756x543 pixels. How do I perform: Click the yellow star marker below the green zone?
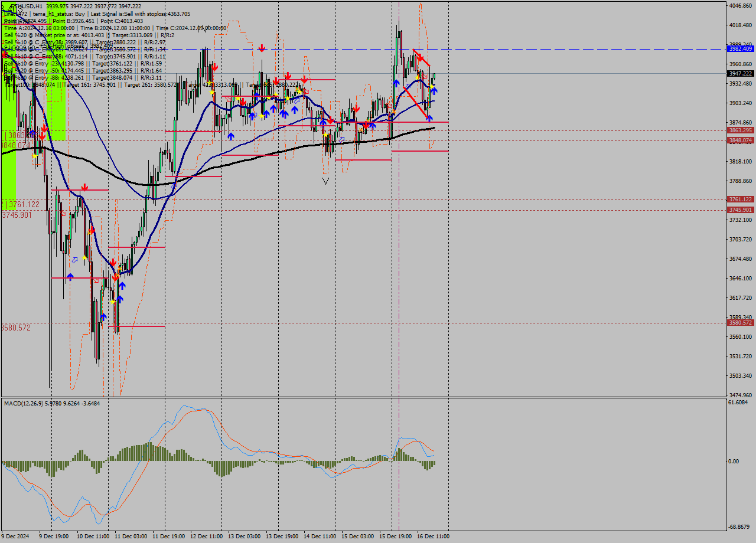(x=35, y=156)
